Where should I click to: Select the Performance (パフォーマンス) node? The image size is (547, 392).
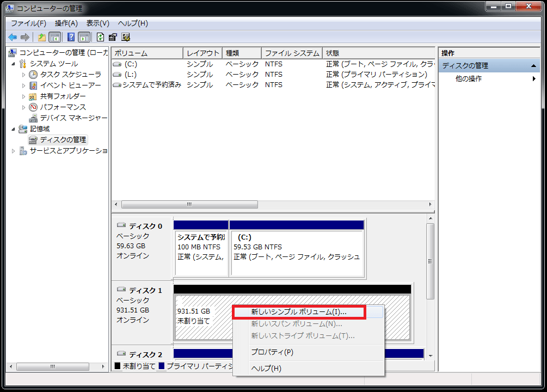[63, 107]
